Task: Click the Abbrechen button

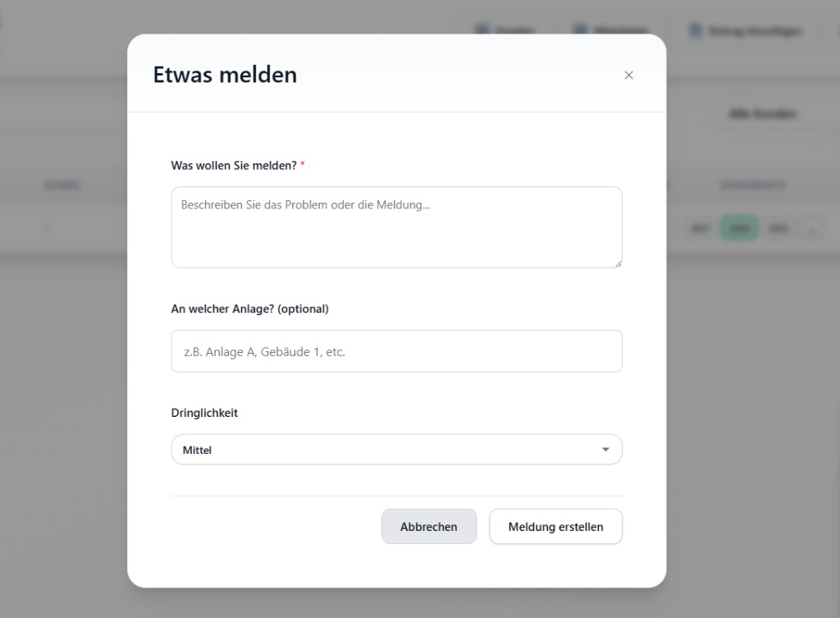Action: click(x=429, y=526)
